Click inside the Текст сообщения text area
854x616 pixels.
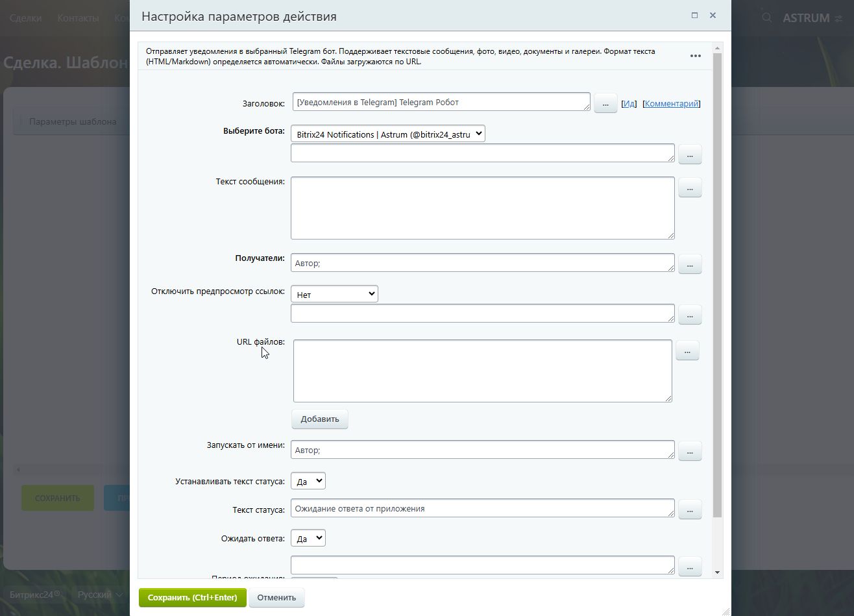pos(482,208)
